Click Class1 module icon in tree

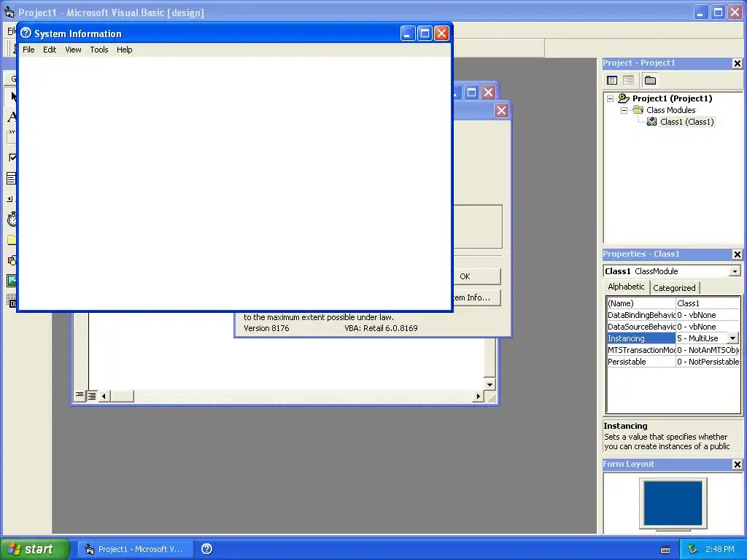point(651,122)
